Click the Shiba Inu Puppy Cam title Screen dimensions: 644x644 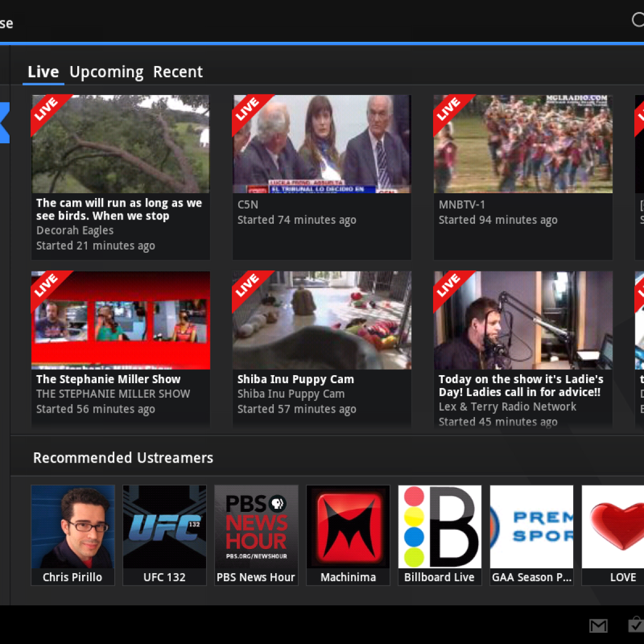point(296,379)
